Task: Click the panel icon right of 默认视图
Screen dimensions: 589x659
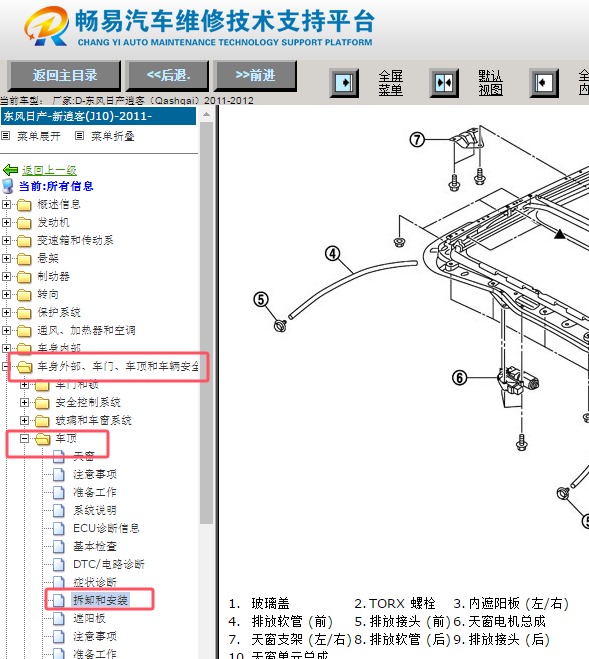Action: coord(544,83)
